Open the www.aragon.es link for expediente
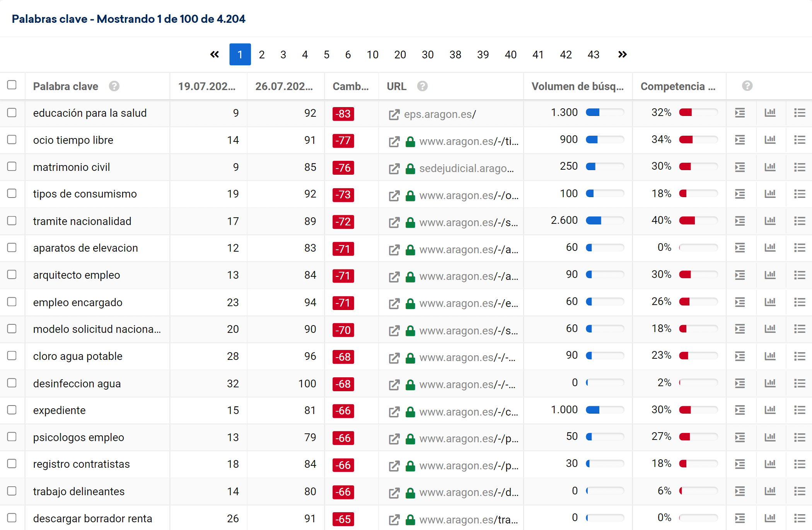The image size is (812, 530). 468,412
